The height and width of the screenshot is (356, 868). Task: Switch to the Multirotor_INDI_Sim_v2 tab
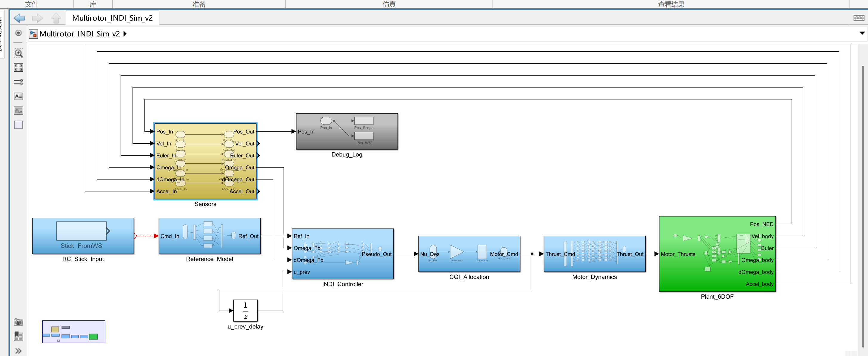[x=112, y=18]
